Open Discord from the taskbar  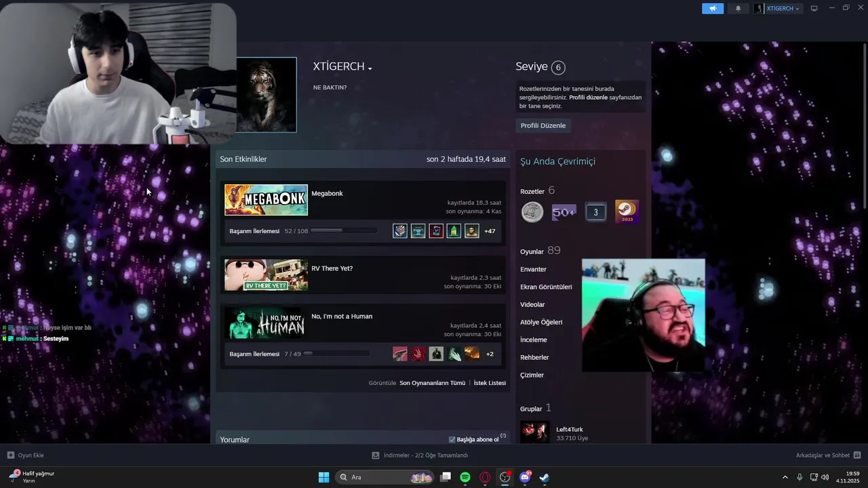pyautogui.click(x=524, y=477)
